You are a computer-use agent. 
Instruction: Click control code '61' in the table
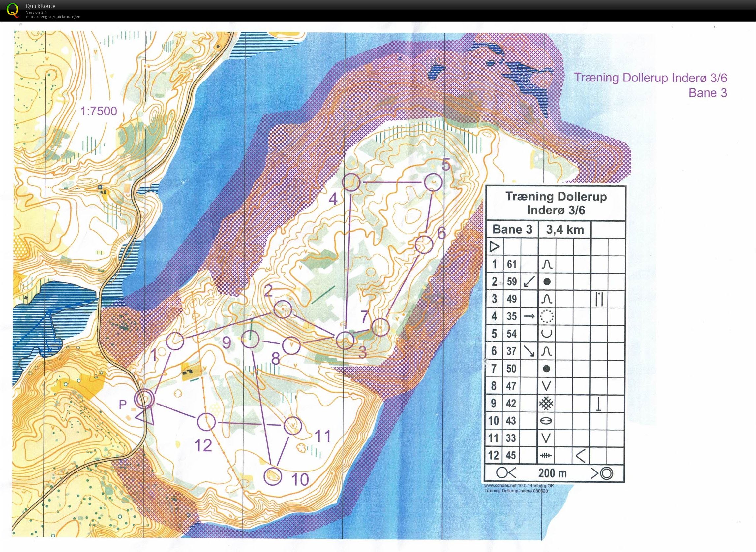512,264
